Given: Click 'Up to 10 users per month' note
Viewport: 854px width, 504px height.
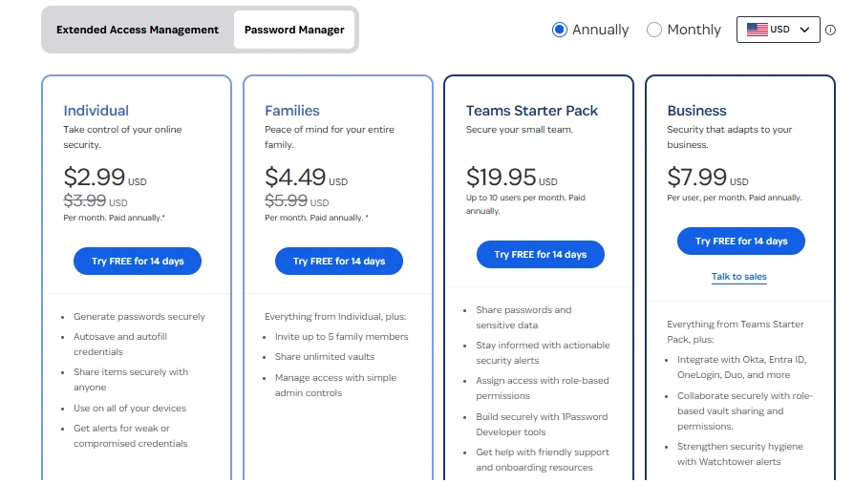Looking at the screenshot, I should pyautogui.click(x=525, y=204).
